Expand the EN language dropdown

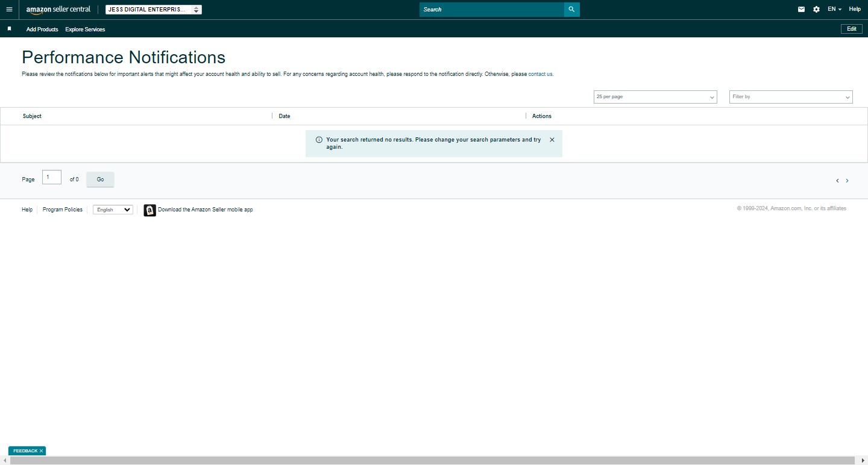click(x=834, y=10)
